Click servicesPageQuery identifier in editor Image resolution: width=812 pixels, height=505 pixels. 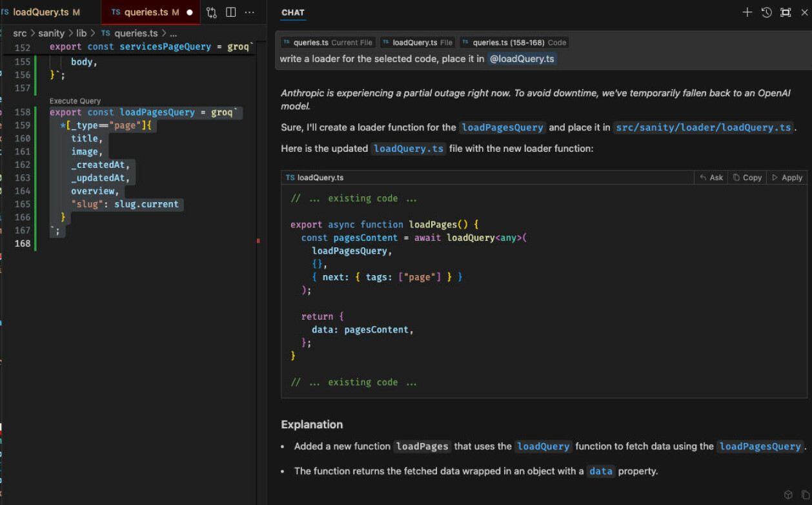pyautogui.click(x=165, y=47)
